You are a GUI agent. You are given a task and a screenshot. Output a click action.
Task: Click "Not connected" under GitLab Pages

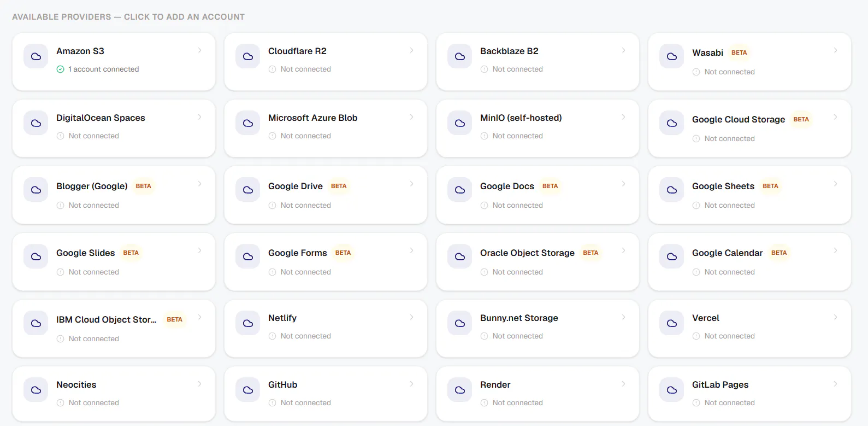click(x=730, y=403)
